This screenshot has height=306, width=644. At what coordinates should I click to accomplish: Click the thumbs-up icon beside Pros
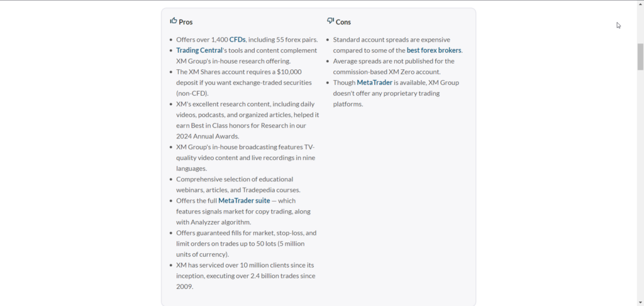click(174, 21)
